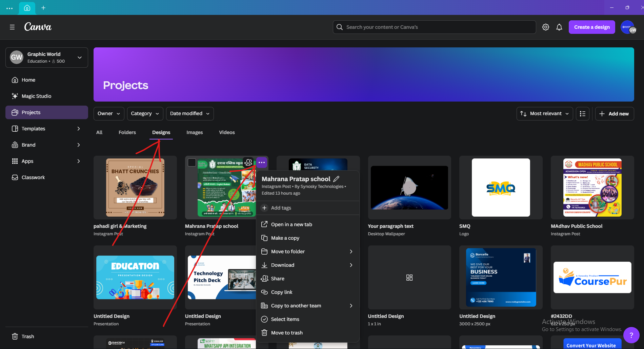Open Most relevant sort dropdown
Viewport: 644px width, 349px height.
(x=545, y=114)
